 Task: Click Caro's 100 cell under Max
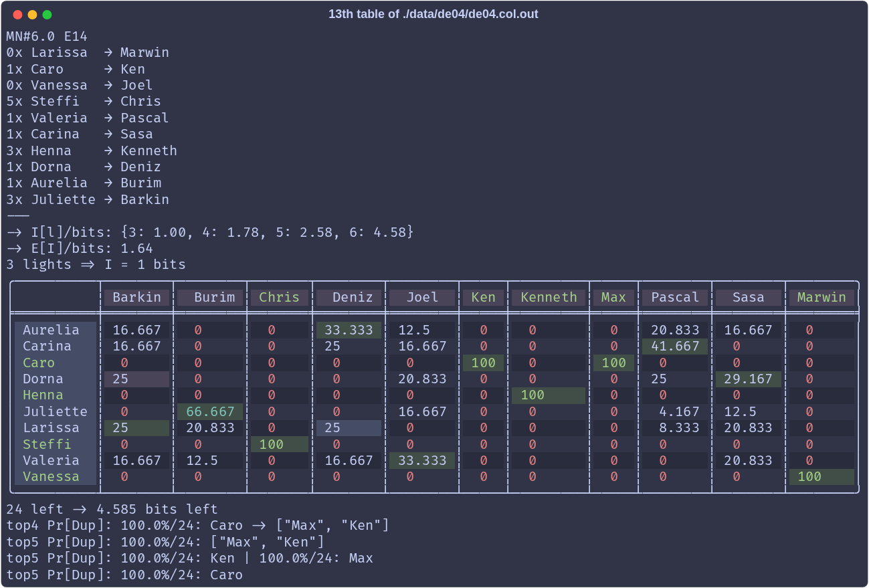tap(613, 363)
